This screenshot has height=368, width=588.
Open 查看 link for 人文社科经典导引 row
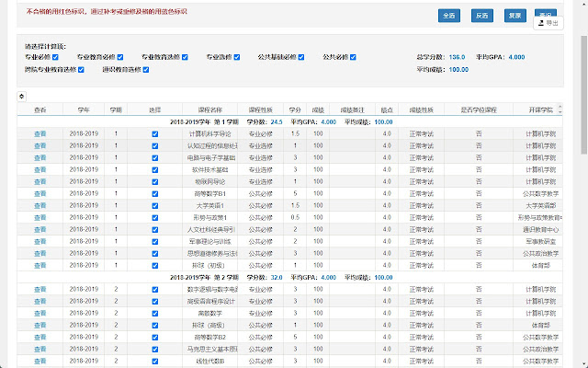point(40,229)
